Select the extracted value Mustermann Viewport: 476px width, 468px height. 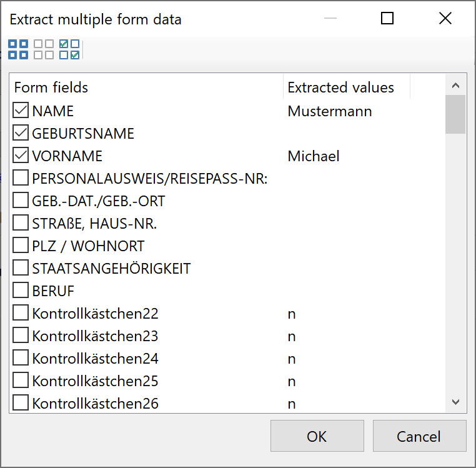(330, 111)
